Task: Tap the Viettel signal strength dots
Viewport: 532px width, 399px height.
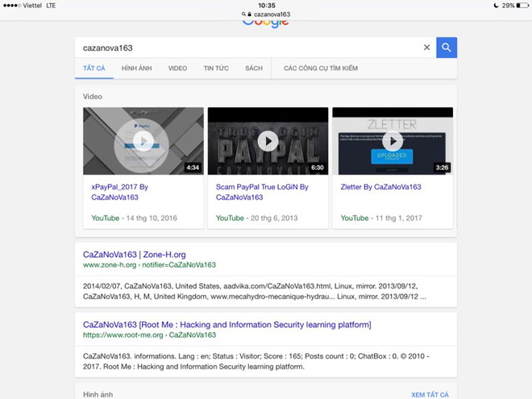Action: pyautogui.click(x=12, y=6)
